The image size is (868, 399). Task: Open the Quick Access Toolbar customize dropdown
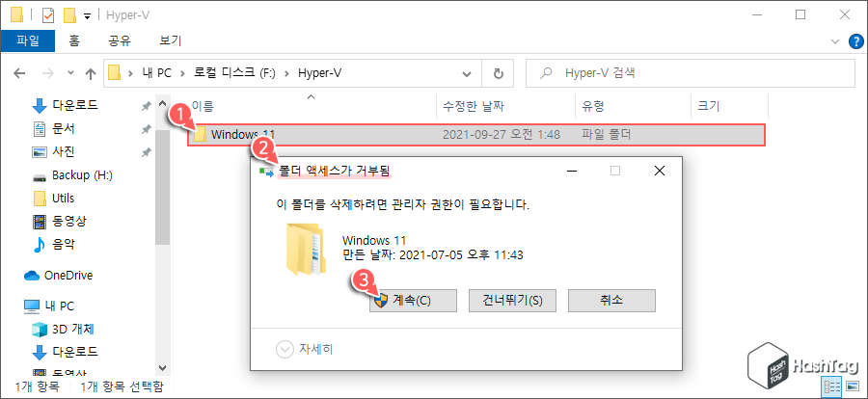(x=87, y=16)
